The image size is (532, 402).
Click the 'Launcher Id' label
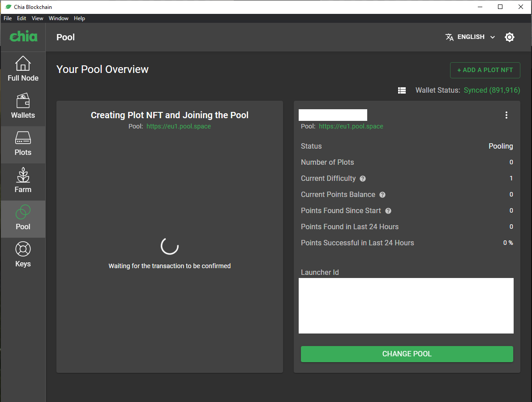pos(320,273)
